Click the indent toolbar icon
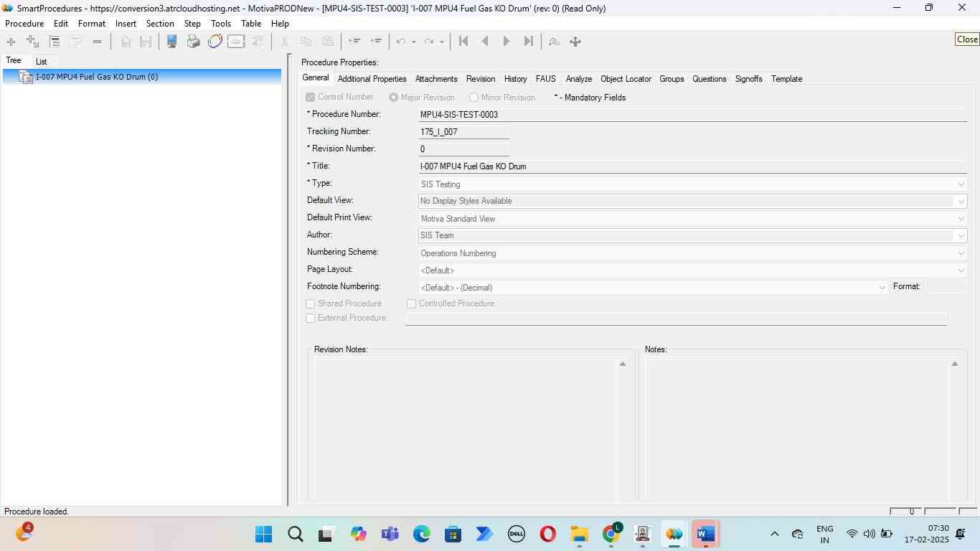 (x=376, y=42)
